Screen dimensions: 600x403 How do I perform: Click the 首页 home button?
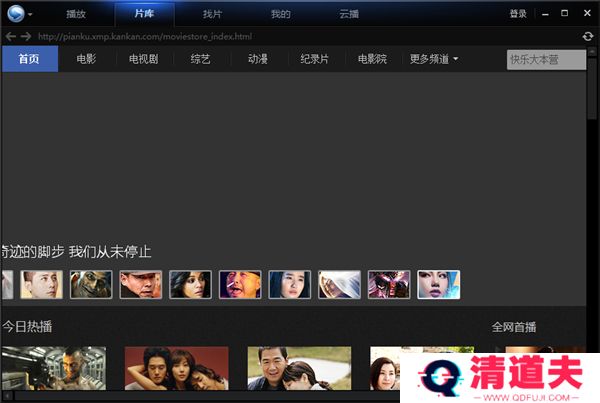tap(29, 59)
